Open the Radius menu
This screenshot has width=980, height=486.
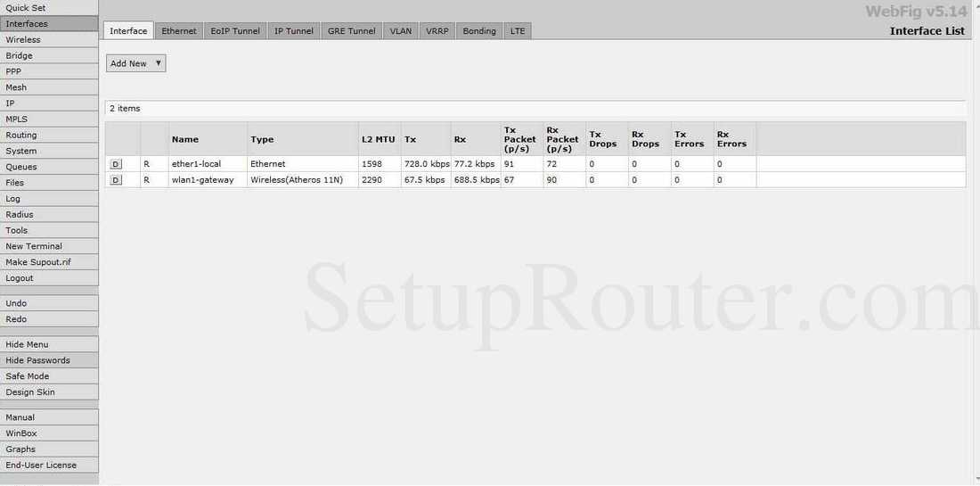(49, 215)
